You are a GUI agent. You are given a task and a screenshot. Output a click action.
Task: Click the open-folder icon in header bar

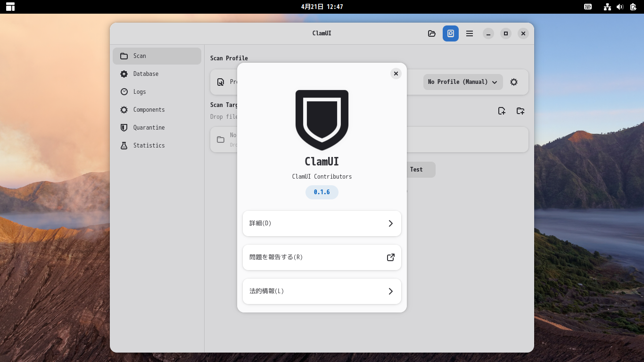pyautogui.click(x=432, y=33)
